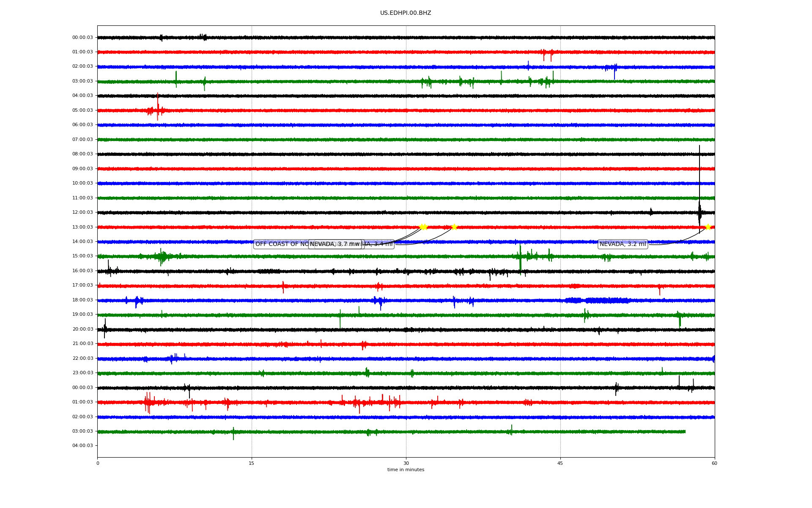Select the 05:00:03 row time label
Viewport: 812px width, 508px height.
(82, 110)
